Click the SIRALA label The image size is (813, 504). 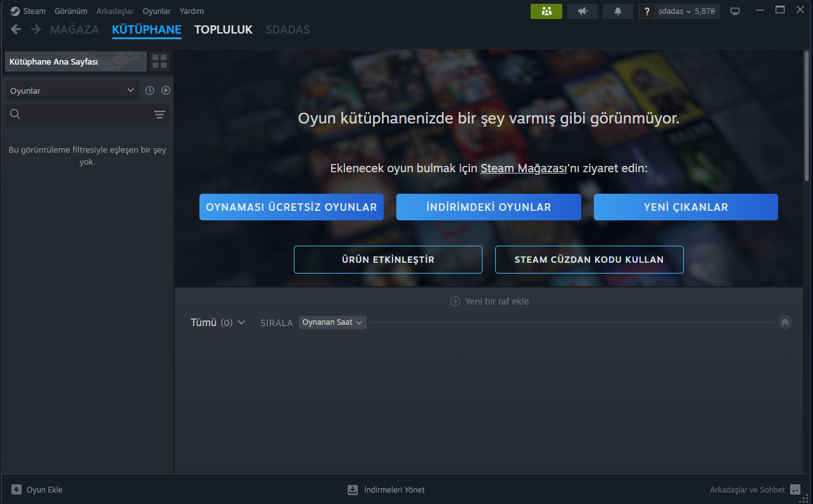(x=277, y=323)
